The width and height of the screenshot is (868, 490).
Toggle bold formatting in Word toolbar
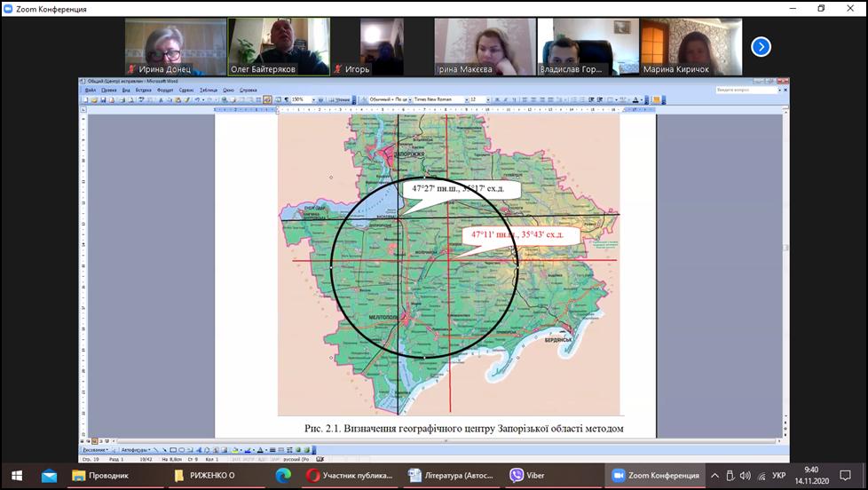[496, 100]
